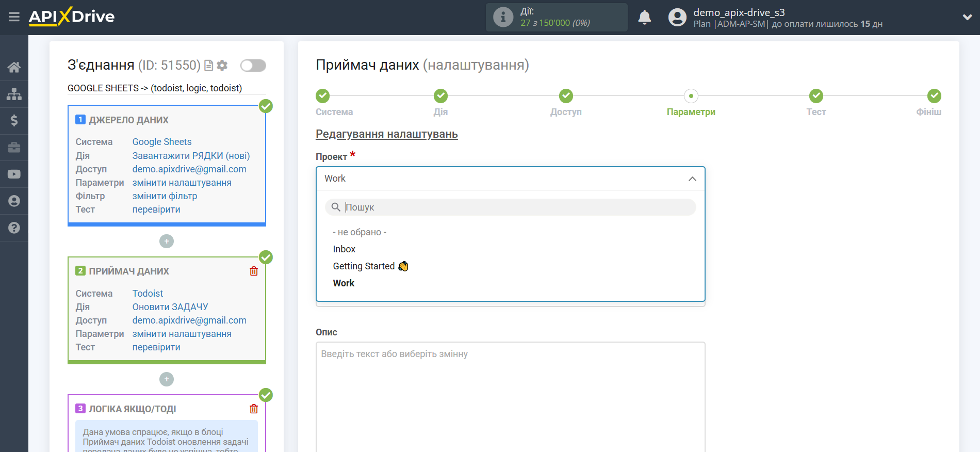Select Work project option
Screen dimensions: 980x452
(x=344, y=283)
